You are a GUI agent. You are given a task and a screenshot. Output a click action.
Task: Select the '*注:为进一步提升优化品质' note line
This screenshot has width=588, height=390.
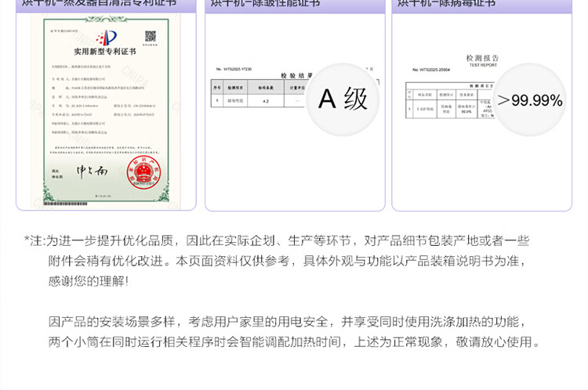coord(277,240)
